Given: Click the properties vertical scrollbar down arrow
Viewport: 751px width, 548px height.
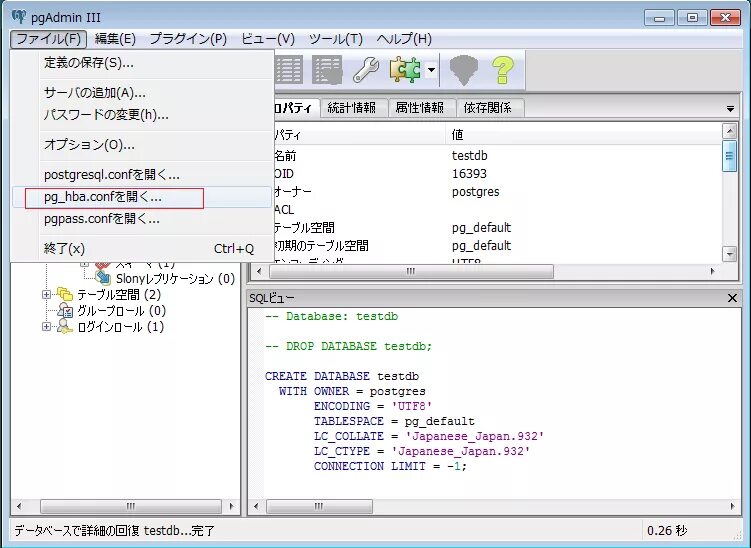Looking at the screenshot, I should (729, 254).
